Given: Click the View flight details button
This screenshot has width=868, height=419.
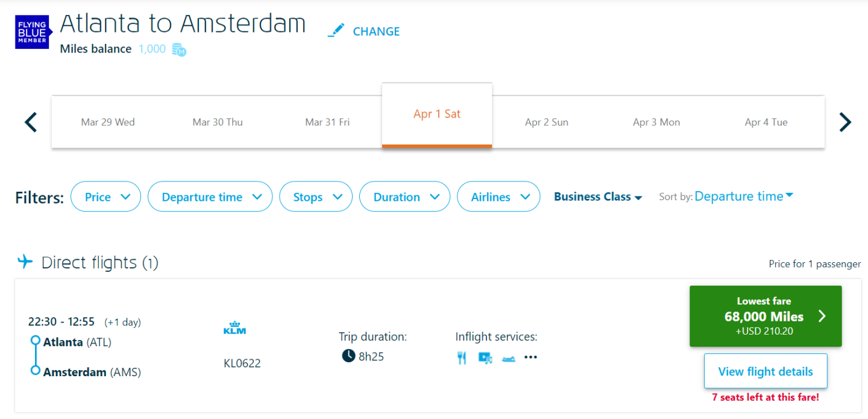Looking at the screenshot, I should [x=766, y=371].
